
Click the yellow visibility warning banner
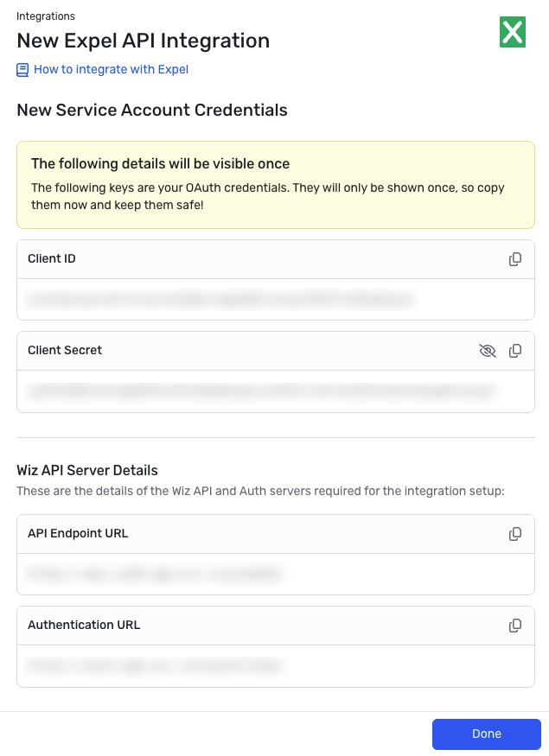pyautogui.click(x=274, y=184)
